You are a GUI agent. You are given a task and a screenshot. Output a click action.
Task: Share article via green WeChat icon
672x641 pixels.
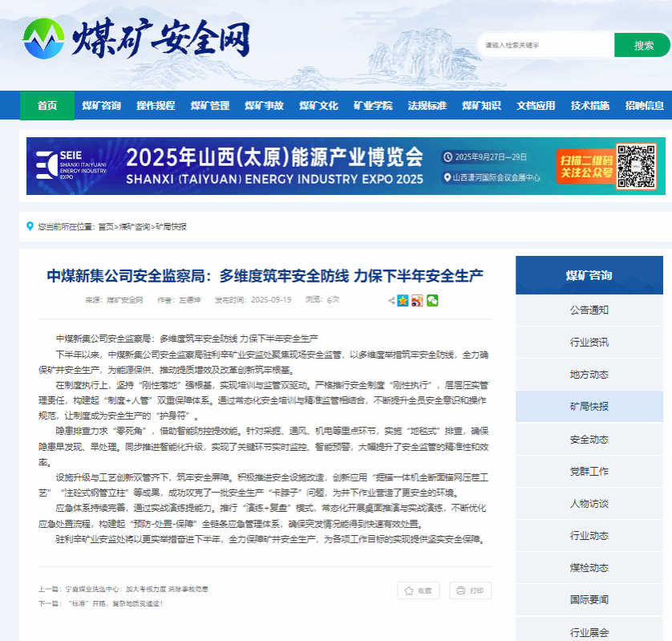[432, 300]
